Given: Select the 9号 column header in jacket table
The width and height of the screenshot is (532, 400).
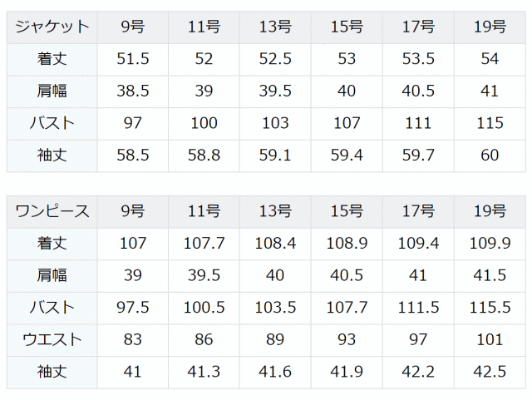Looking at the screenshot, I should point(133,27).
